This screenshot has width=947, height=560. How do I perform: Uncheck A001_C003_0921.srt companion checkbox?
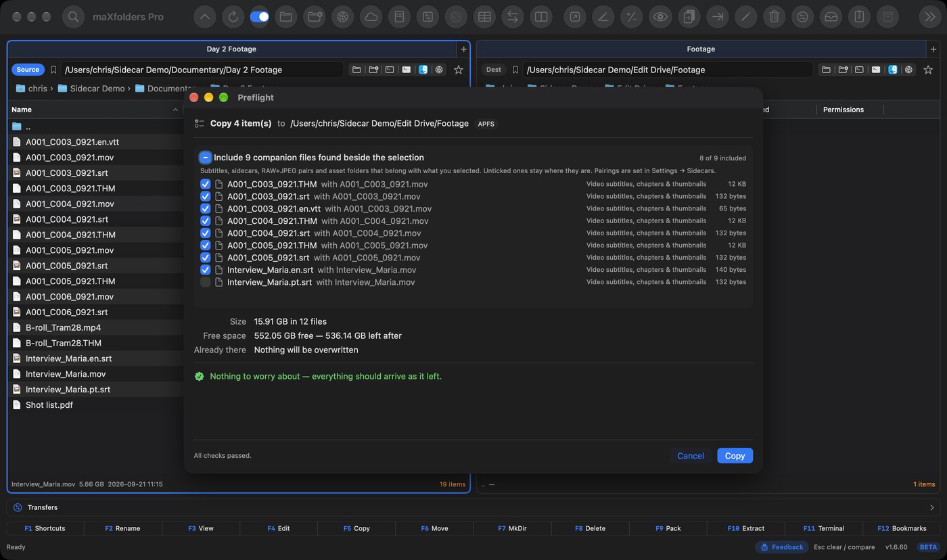(x=206, y=196)
